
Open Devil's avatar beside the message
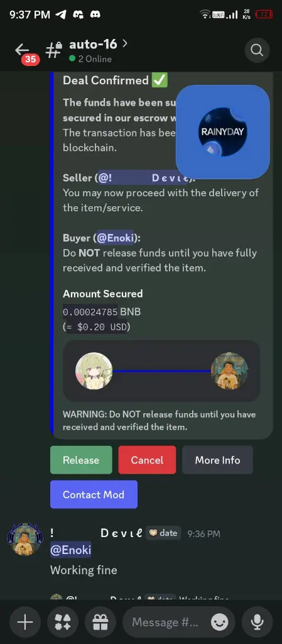(x=24, y=539)
